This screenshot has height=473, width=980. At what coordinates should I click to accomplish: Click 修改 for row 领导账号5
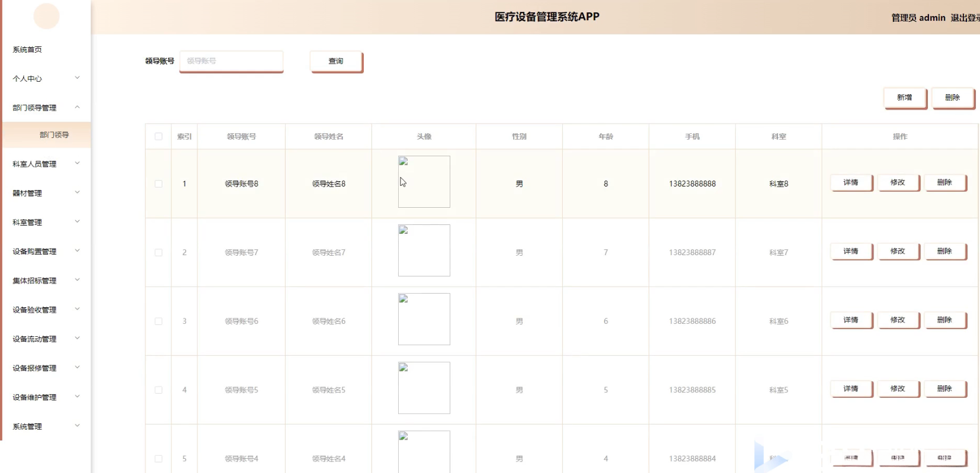click(x=898, y=388)
